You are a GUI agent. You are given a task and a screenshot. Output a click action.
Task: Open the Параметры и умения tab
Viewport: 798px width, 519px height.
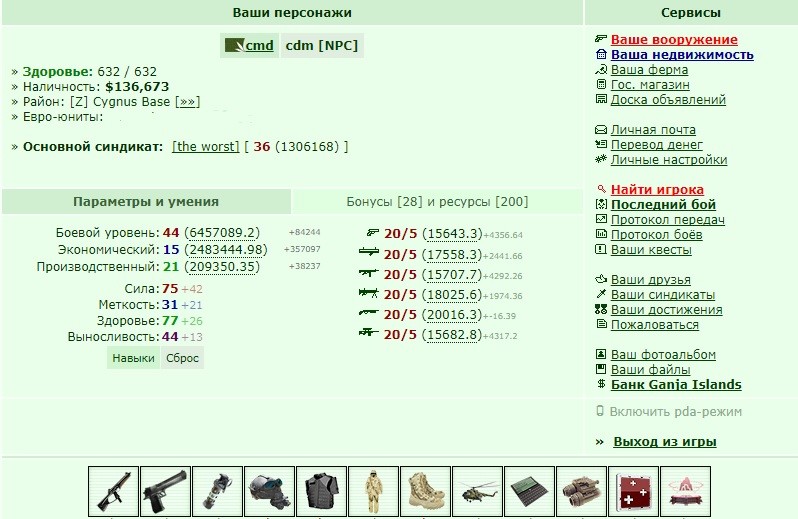pyautogui.click(x=146, y=202)
